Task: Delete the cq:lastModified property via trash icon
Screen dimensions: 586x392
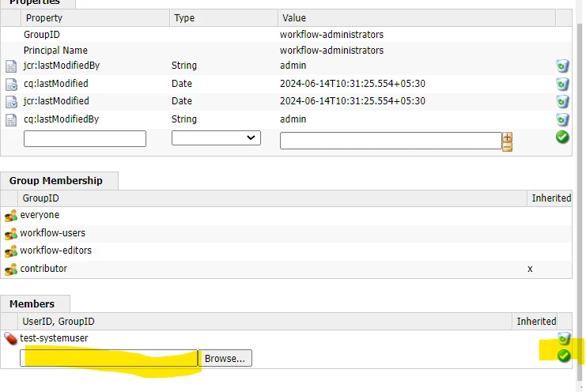Action: (x=562, y=84)
